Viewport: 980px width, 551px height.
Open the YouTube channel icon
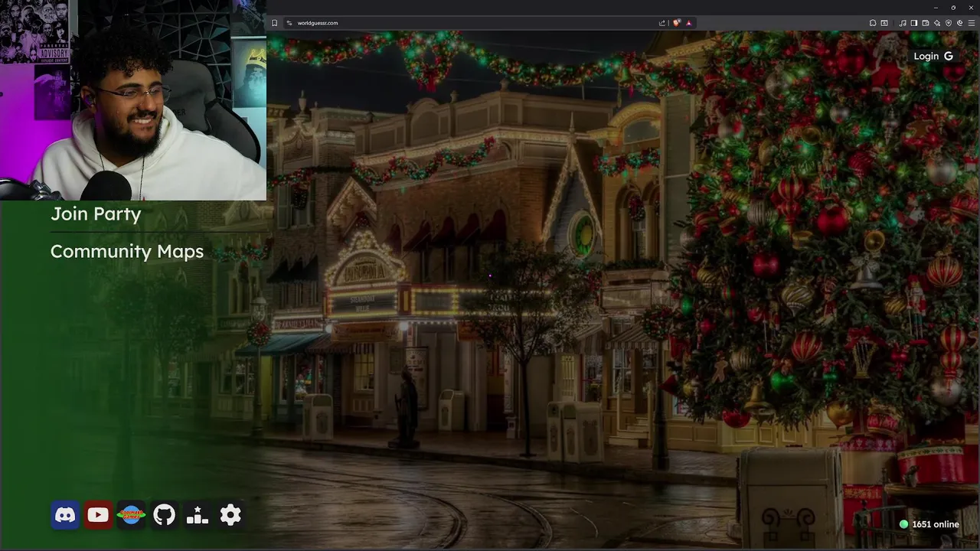point(98,515)
